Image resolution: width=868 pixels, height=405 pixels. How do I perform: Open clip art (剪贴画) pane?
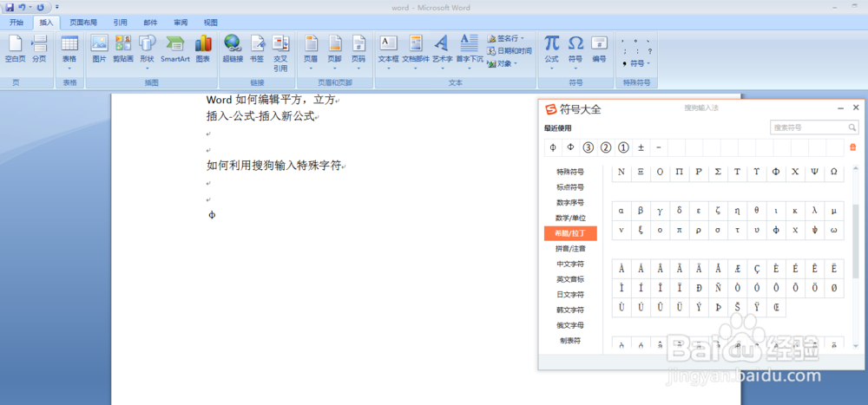click(x=123, y=49)
